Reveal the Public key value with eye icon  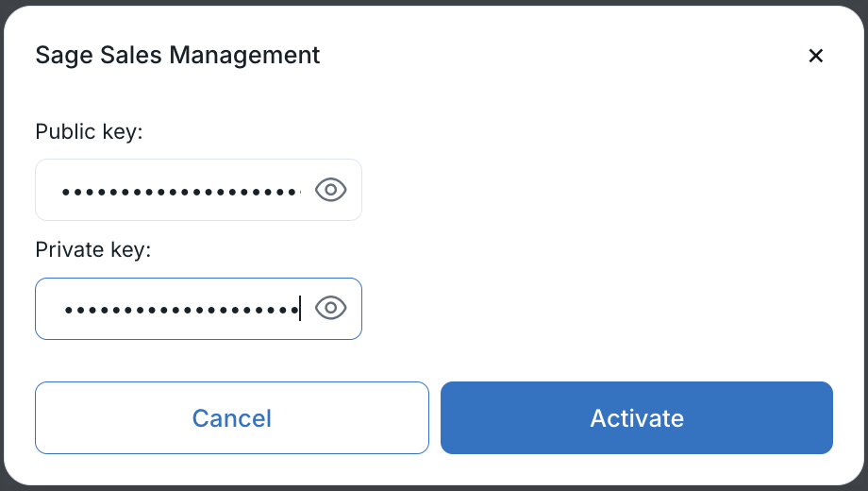pos(331,190)
